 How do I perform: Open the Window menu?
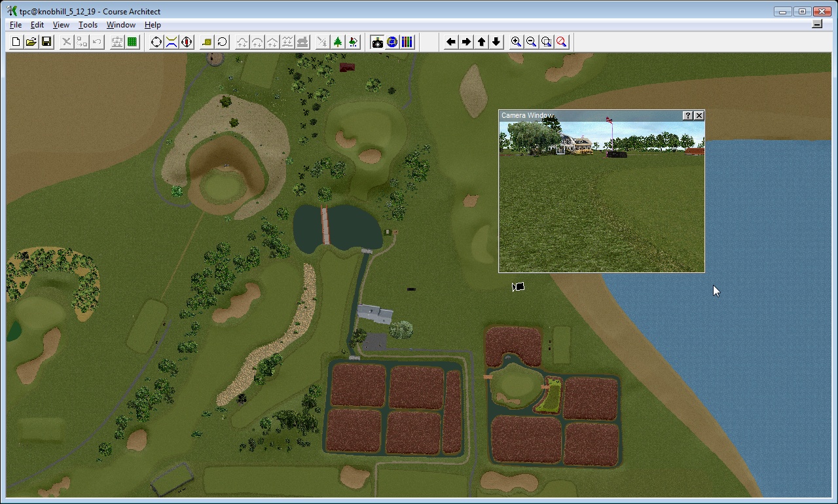pyautogui.click(x=121, y=25)
